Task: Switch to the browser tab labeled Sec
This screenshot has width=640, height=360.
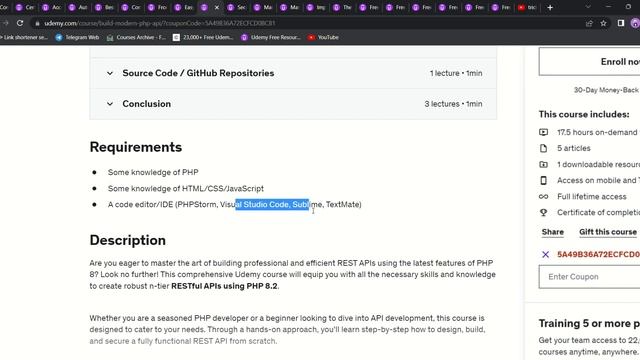Action: coord(237,7)
